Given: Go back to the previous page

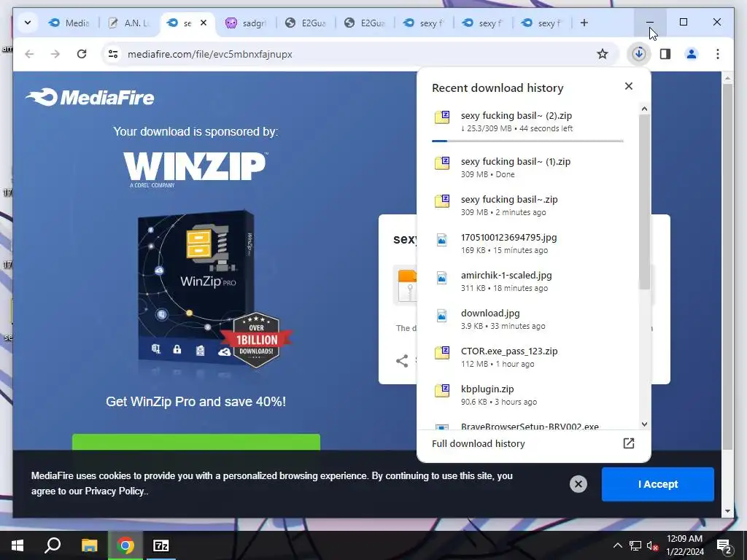Looking at the screenshot, I should (x=29, y=54).
